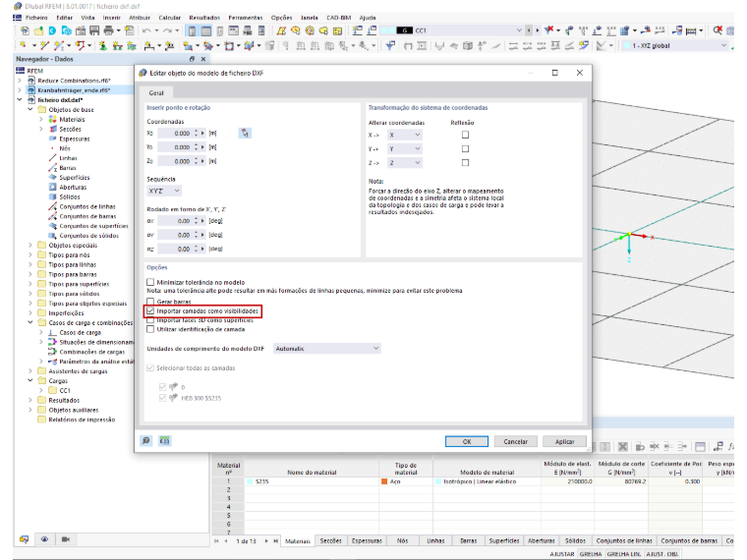Click the undo arrow in the toolbar
Image resolution: width=747 pixels, height=560 pixels.
[x=146, y=30]
